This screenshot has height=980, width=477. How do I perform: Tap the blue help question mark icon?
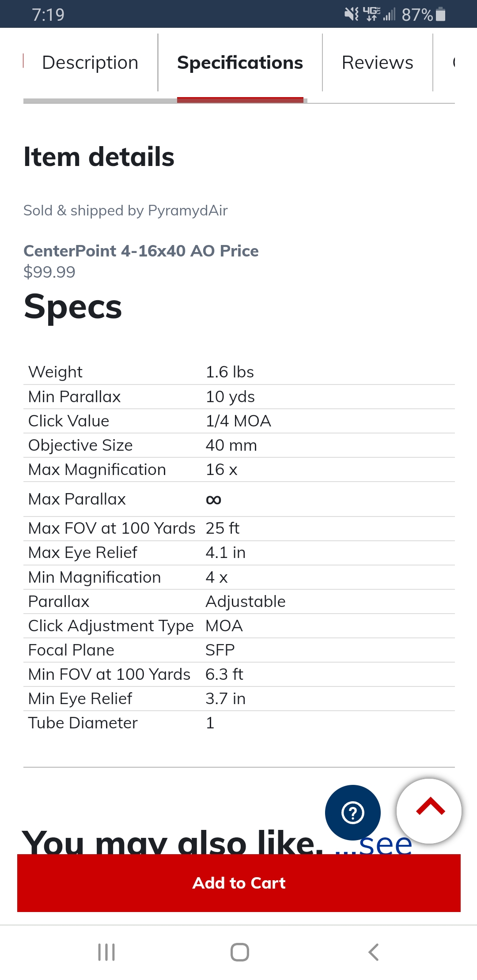(x=352, y=813)
